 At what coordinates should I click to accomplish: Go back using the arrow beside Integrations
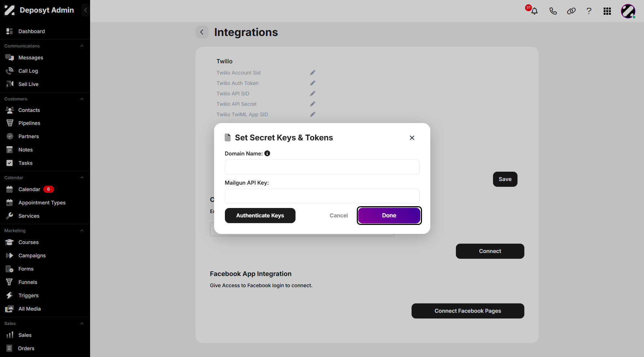[x=202, y=32]
